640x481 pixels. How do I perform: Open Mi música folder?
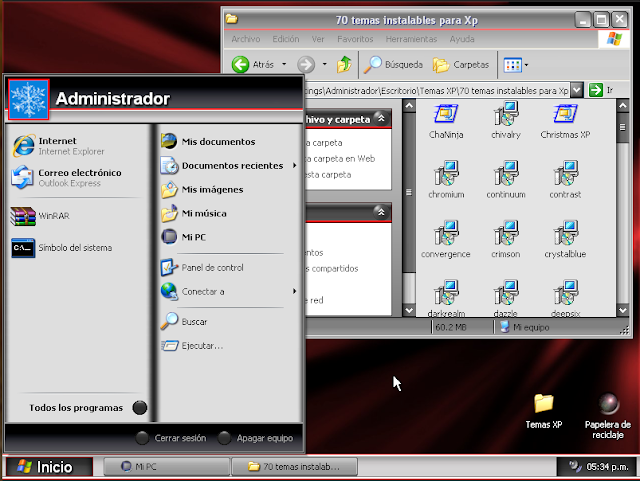[x=194, y=213]
